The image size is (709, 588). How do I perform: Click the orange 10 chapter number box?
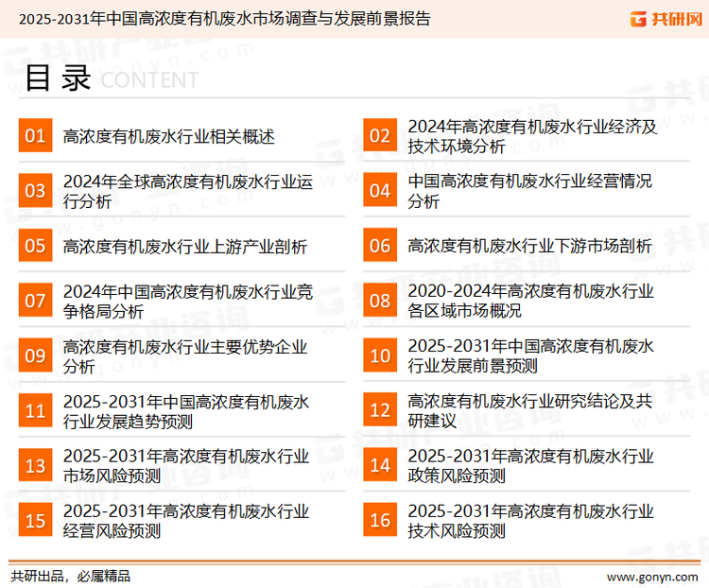click(x=380, y=355)
